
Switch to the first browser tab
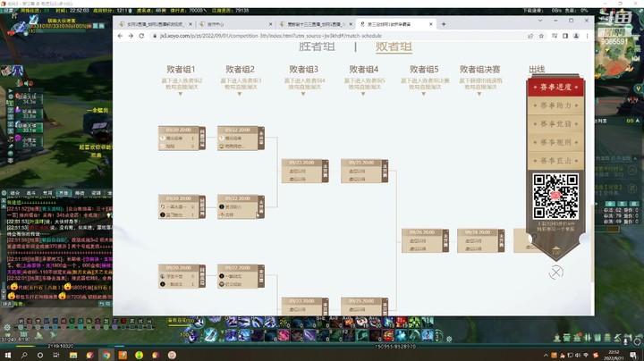156,24
